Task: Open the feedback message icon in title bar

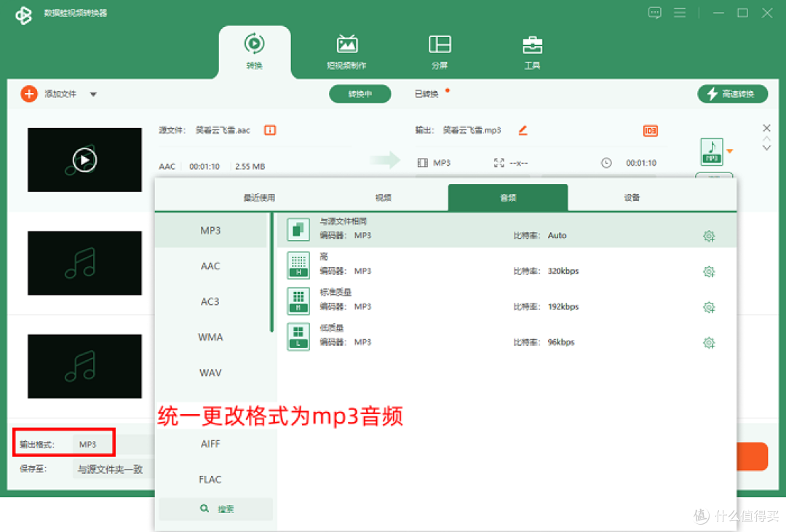Action: click(x=654, y=12)
